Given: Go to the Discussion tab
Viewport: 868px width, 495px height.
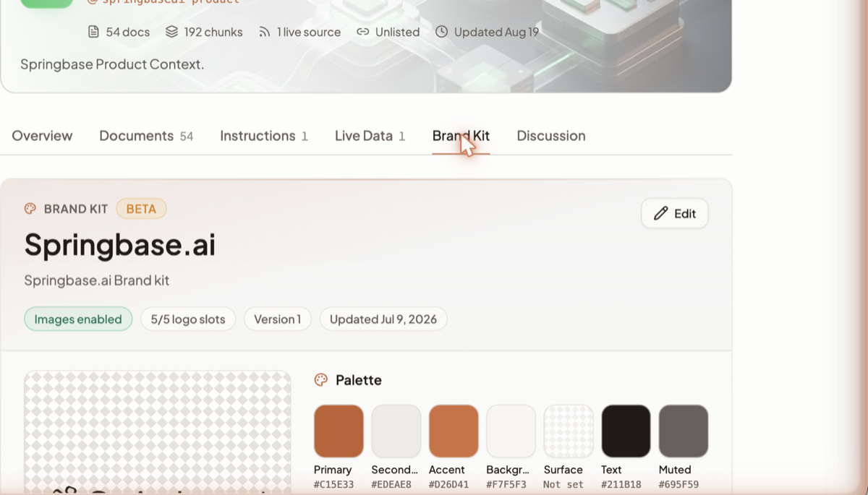Looking at the screenshot, I should pyautogui.click(x=551, y=136).
